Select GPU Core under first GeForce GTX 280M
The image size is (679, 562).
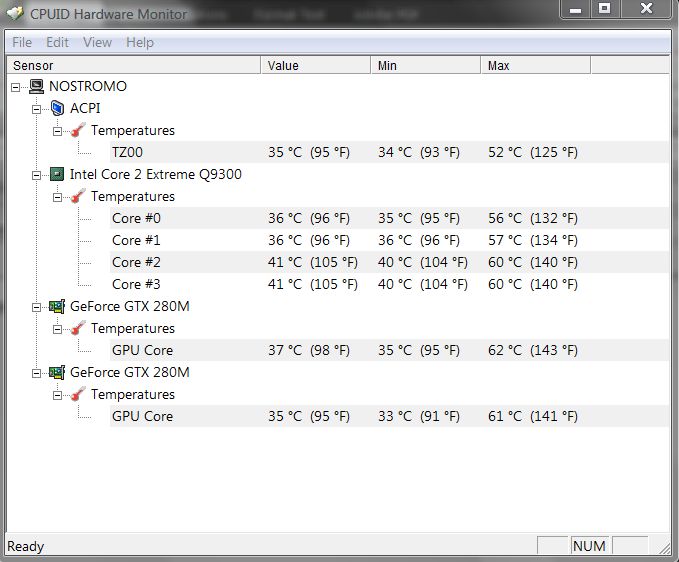(x=389, y=350)
